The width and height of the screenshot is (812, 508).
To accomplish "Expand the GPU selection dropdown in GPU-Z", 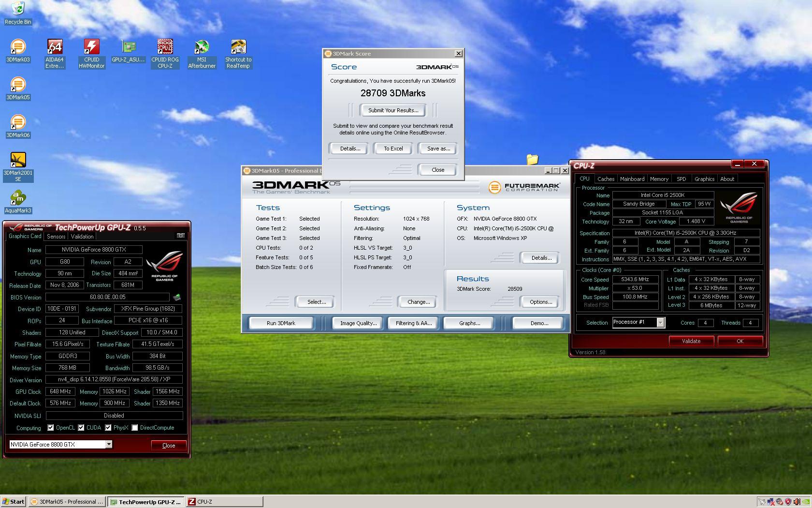I will click(109, 444).
